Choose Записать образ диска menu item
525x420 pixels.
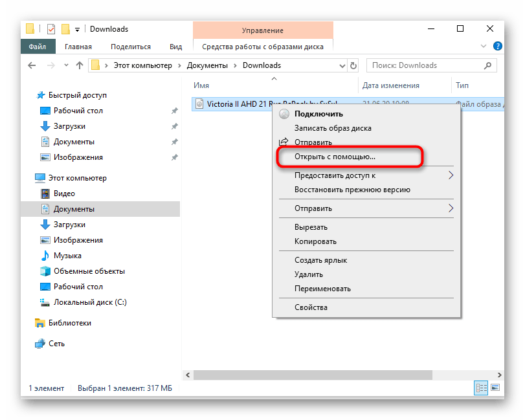coord(366,128)
